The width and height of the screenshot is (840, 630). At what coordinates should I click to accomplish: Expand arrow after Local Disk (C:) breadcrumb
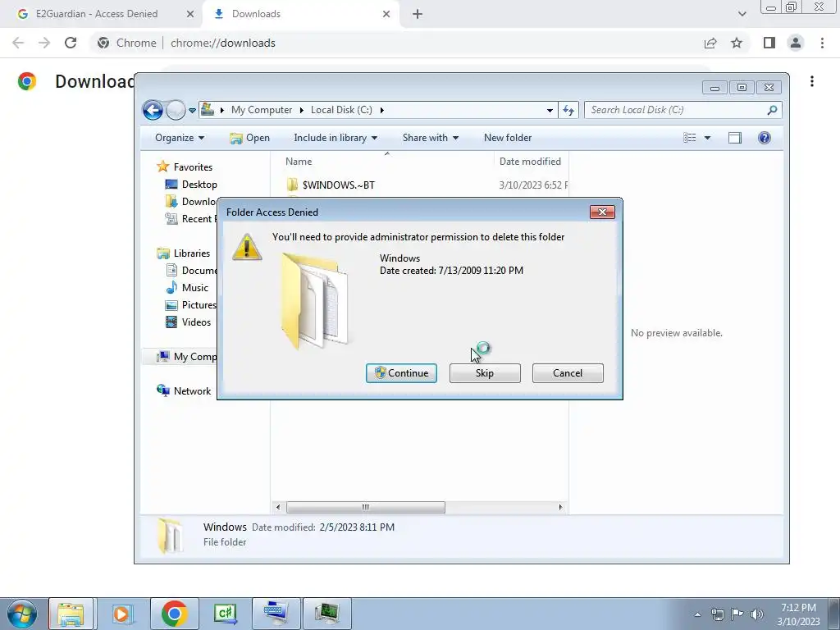pos(382,110)
